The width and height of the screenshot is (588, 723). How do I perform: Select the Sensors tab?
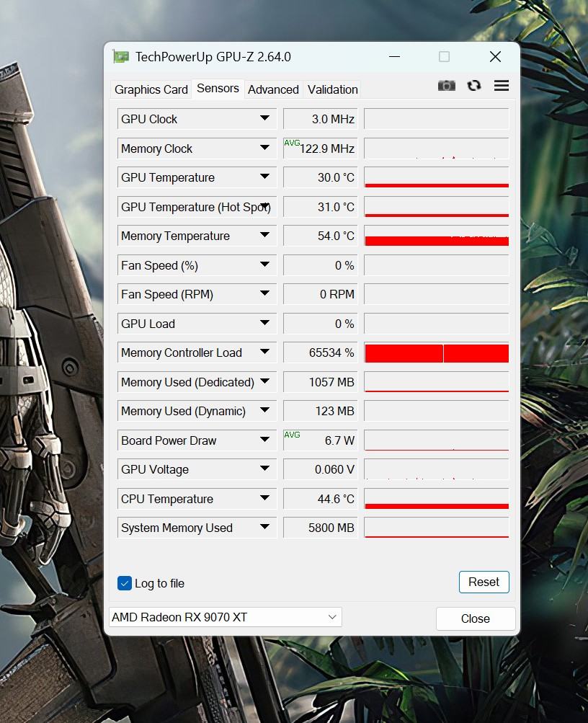(218, 88)
